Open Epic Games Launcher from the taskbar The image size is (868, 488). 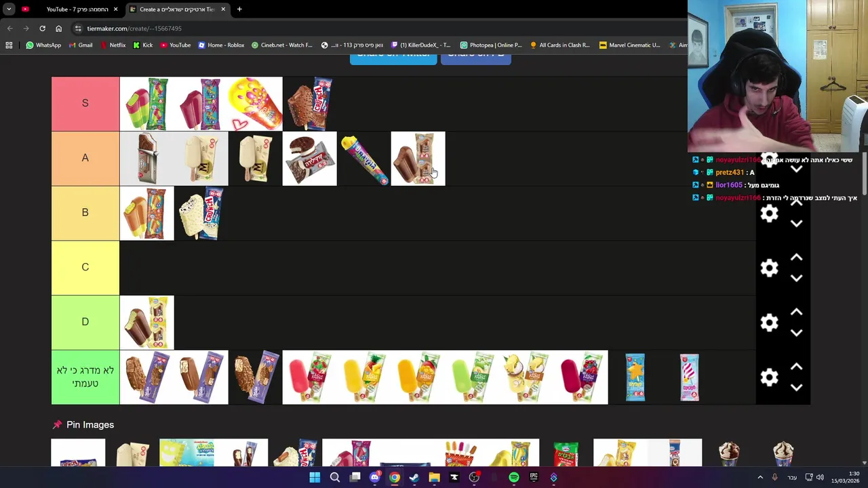tap(534, 478)
